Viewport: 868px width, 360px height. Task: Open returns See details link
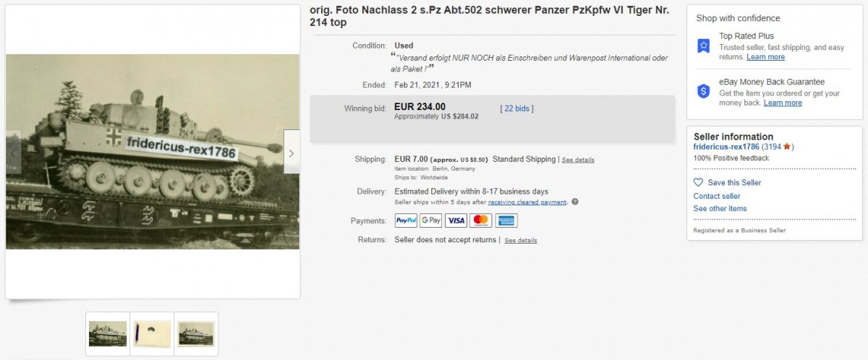tap(521, 240)
